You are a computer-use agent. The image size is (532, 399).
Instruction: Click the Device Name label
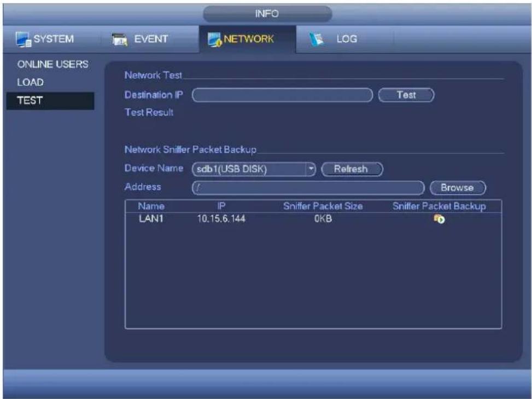(154, 168)
